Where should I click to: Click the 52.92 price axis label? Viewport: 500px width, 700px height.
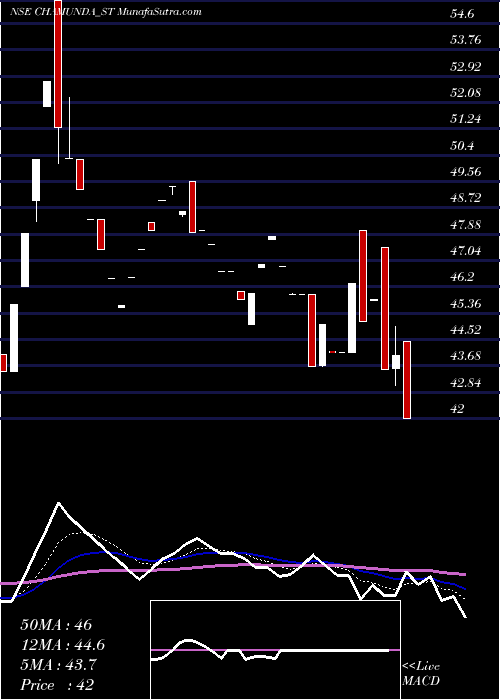pos(466,67)
